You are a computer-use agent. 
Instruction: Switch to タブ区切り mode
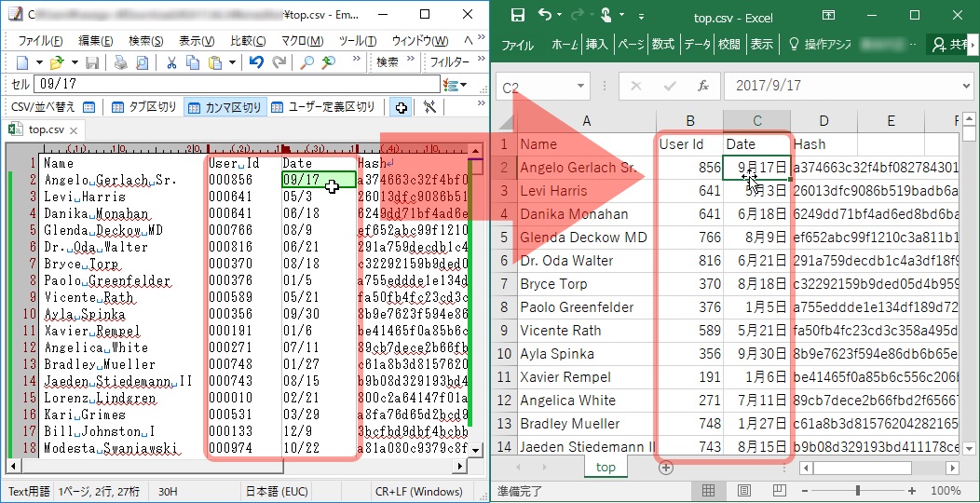[144, 107]
